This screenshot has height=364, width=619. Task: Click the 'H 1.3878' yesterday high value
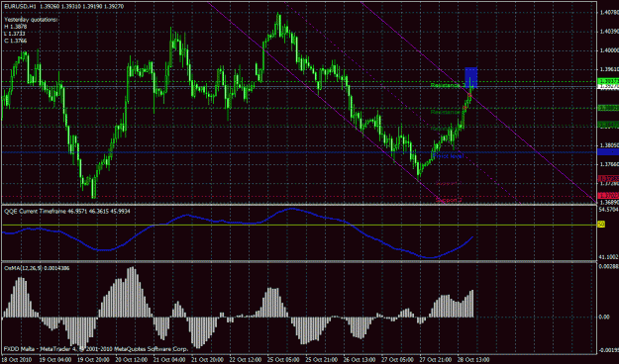coord(16,27)
